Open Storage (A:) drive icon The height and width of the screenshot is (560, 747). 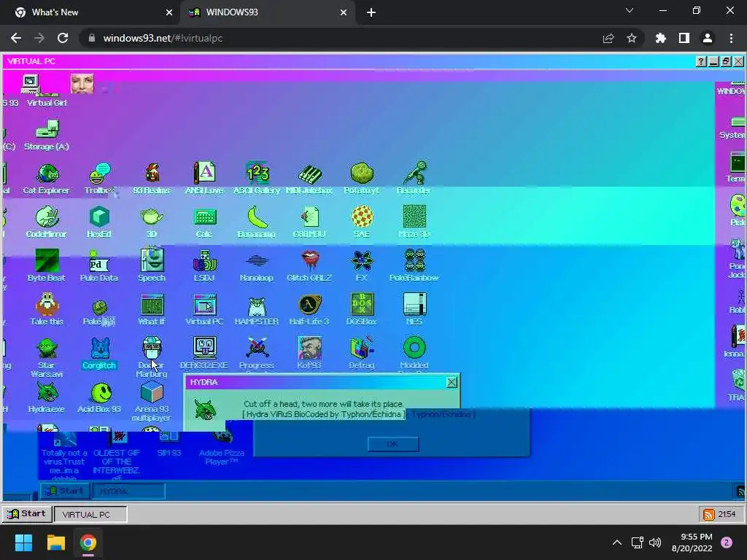pyautogui.click(x=47, y=135)
